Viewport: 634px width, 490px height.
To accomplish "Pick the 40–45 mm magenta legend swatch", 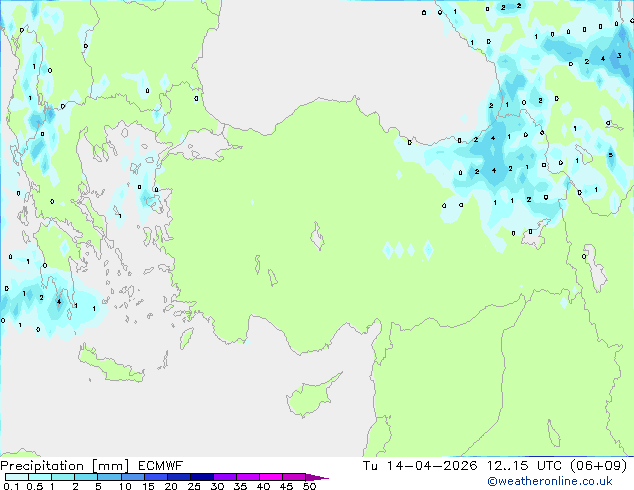I will tap(271, 477).
